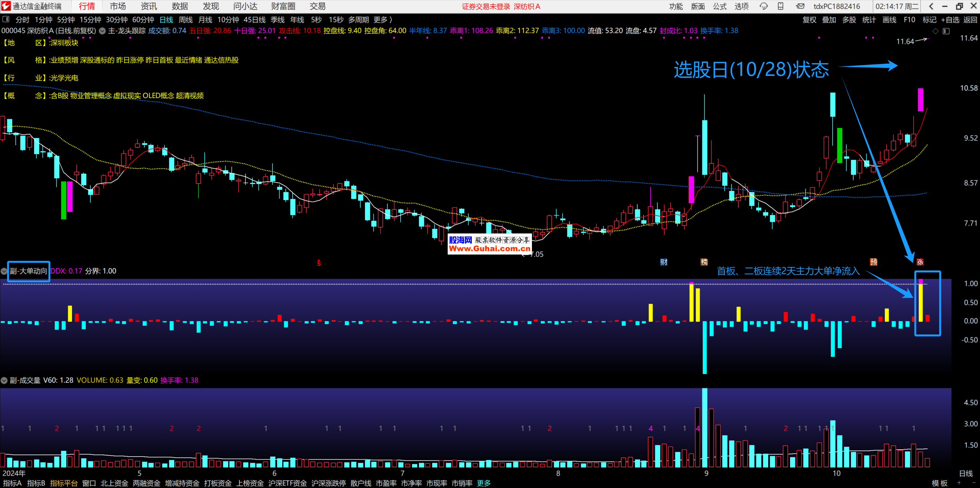Screen dimensions: 980x488
Task: Toggle the left sidebar panel icon
Action: pos(6,19)
